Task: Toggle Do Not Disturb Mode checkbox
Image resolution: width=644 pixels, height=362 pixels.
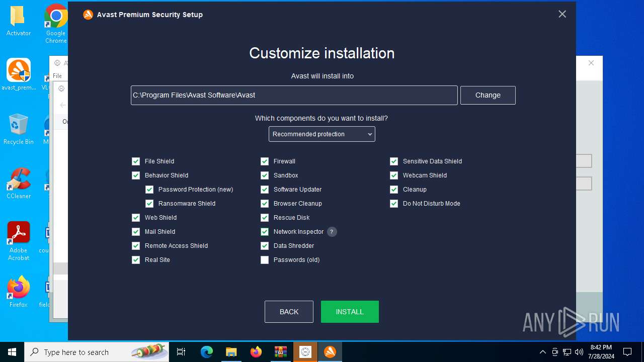Action: coord(394,204)
